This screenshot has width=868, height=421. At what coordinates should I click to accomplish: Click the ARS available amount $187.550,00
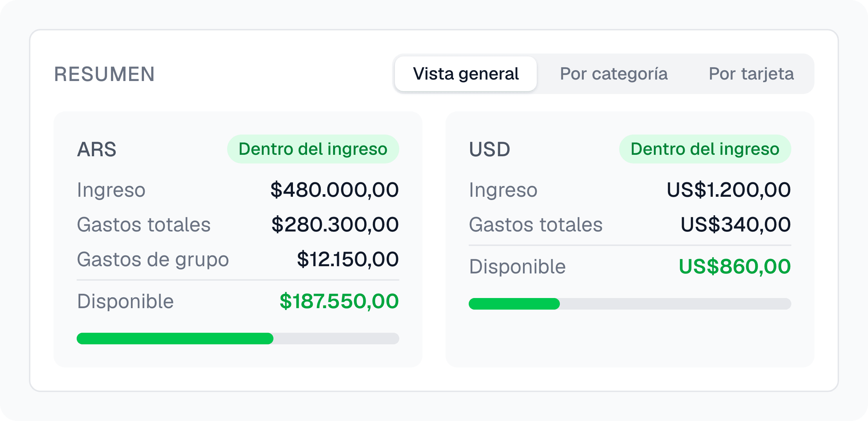(339, 301)
